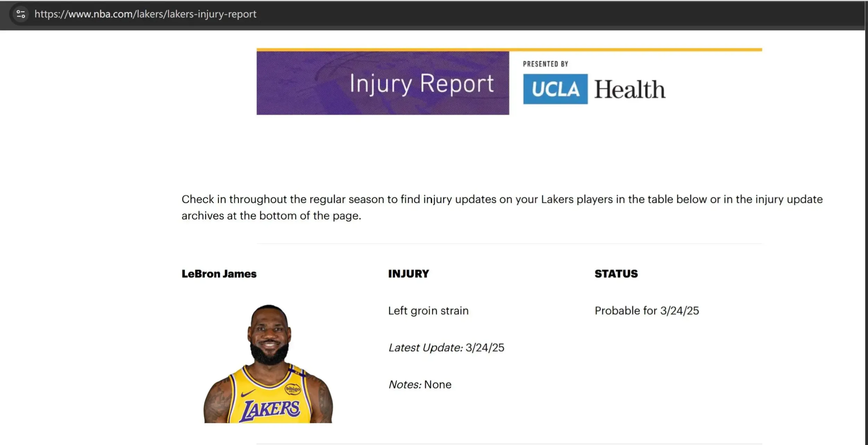Click the purple Injury Report banner
The image size is (868, 445).
click(383, 83)
